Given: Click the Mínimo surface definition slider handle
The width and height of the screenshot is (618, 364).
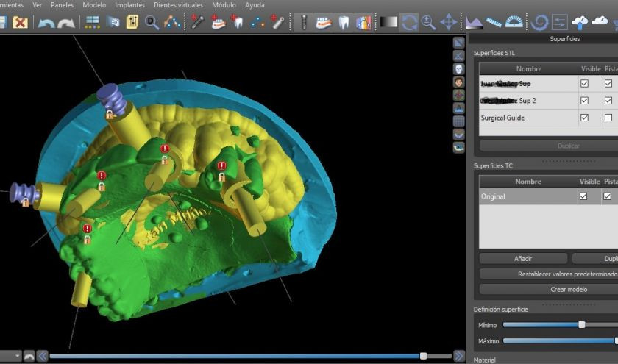Looking at the screenshot, I should pos(582,324).
